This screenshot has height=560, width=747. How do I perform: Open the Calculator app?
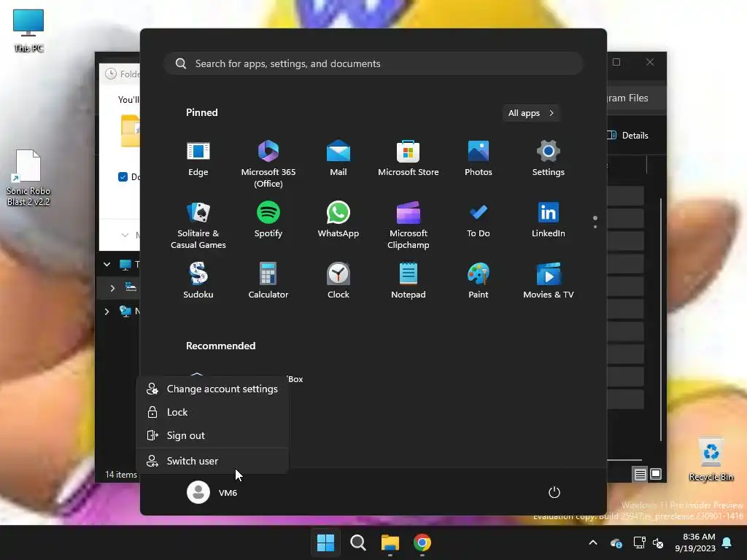268,281
